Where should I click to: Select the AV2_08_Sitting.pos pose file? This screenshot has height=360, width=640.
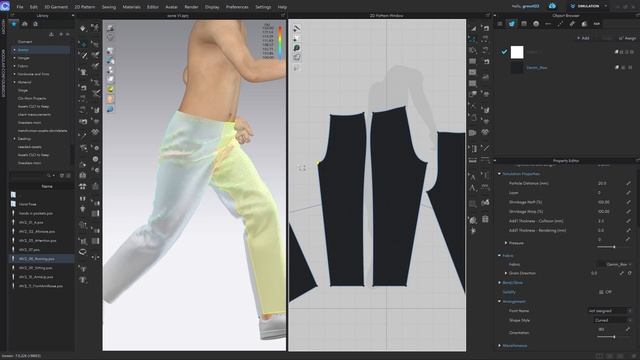pos(35,268)
